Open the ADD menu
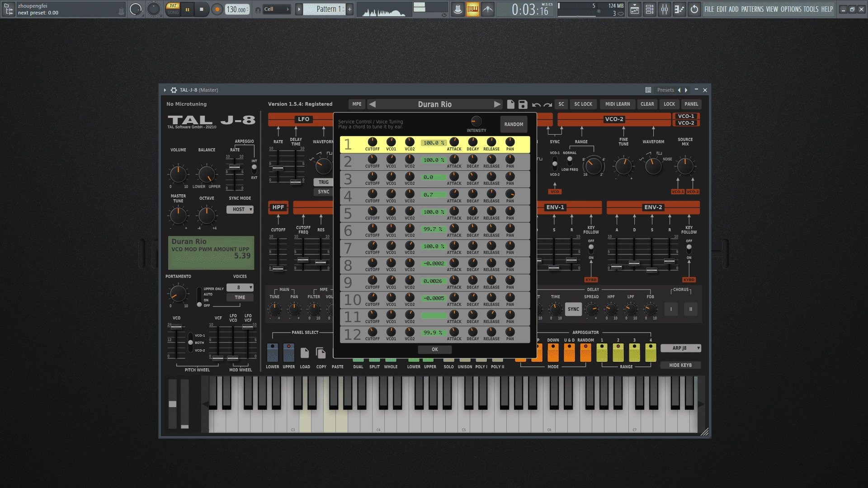Image resolution: width=868 pixels, height=488 pixels. (x=734, y=9)
